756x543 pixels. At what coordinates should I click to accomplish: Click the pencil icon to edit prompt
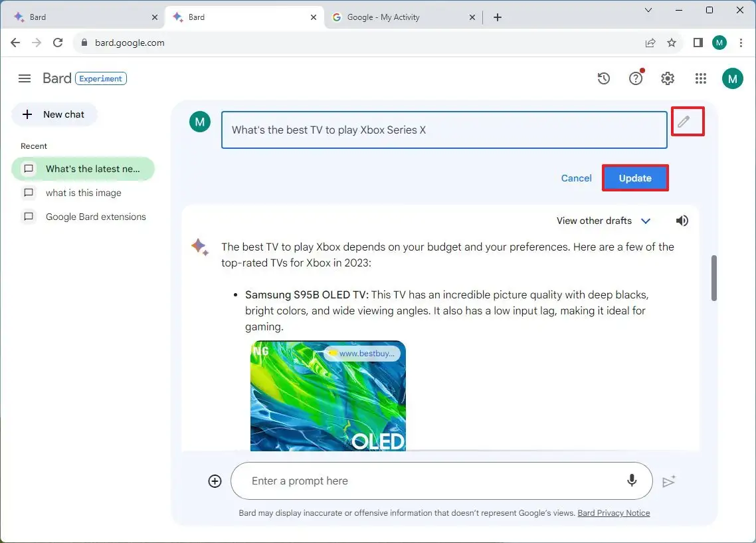(x=688, y=121)
